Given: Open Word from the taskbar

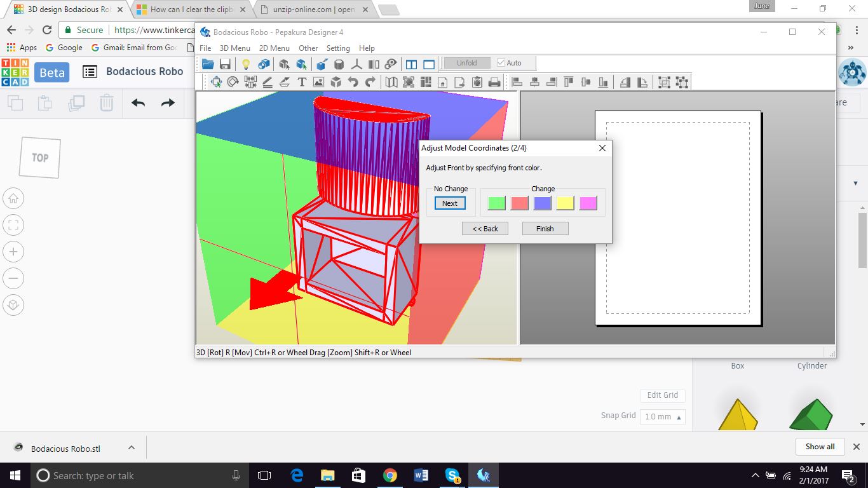Looking at the screenshot, I should point(421,475).
